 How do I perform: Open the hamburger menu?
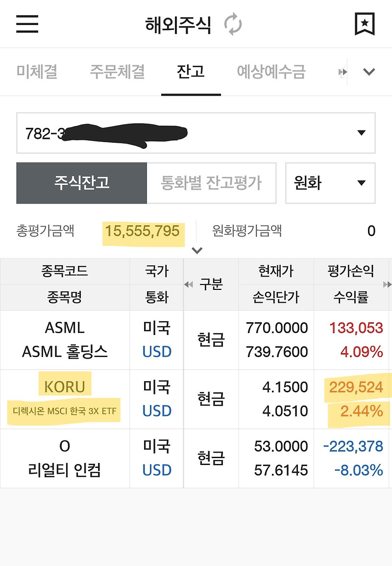tap(27, 24)
